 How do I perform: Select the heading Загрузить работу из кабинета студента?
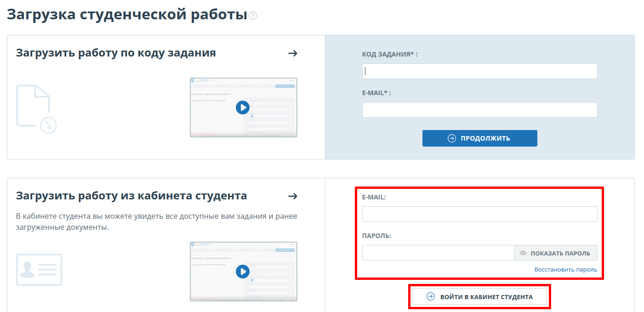131,196
